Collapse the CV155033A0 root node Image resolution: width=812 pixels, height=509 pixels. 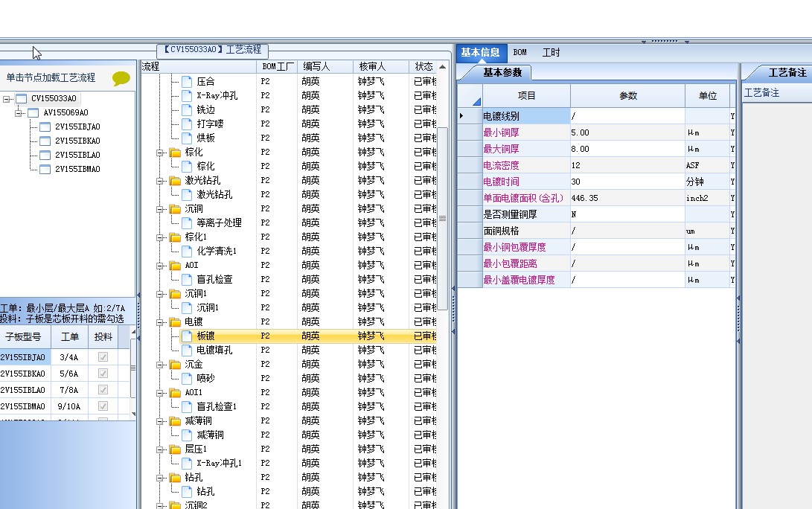pyautogui.click(x=6, y=98)
